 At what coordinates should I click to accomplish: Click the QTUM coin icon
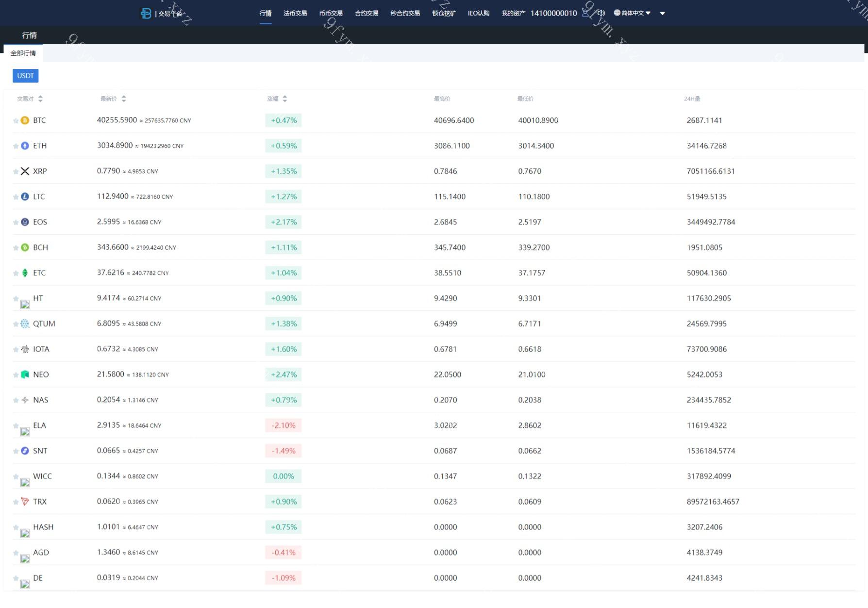pyautogui.click(x=25, y=323)
